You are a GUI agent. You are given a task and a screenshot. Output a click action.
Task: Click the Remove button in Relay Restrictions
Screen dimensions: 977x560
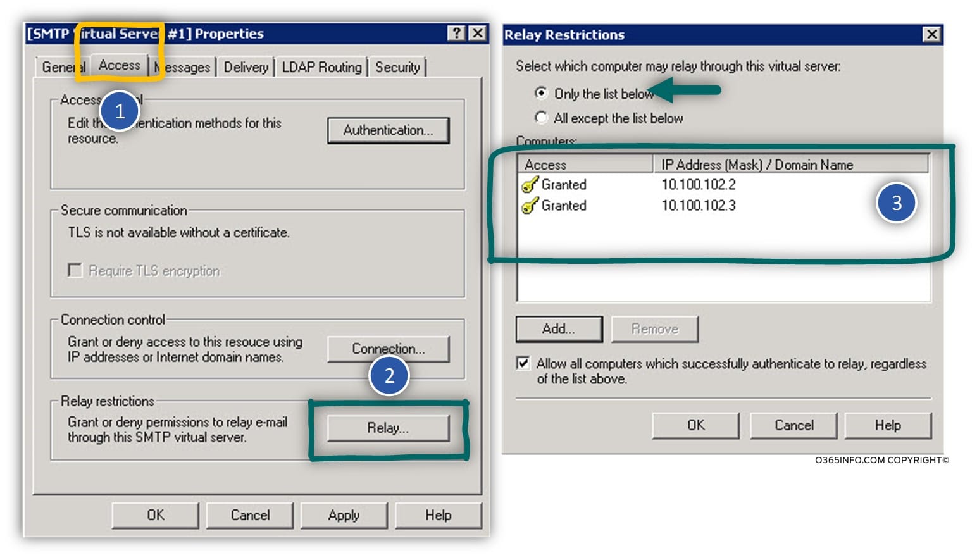pos(655,329)
